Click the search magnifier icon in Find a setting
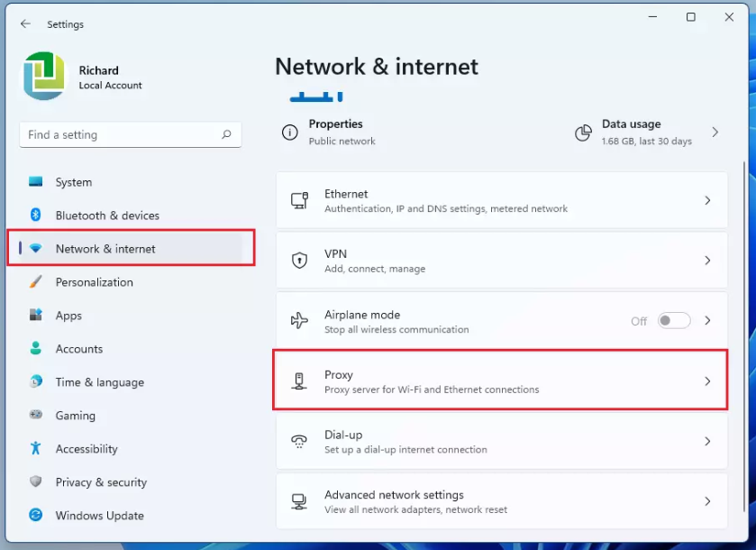The width and height of the screenshot is (756, 550). click(226, 134)
